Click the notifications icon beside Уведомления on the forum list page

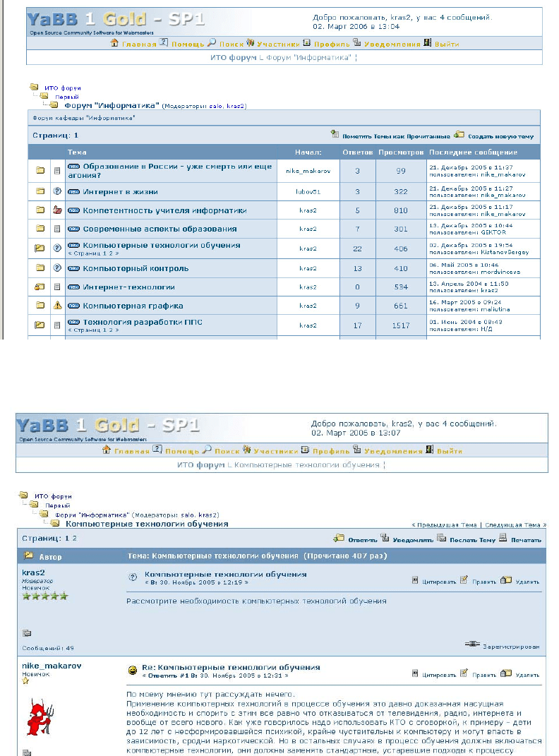[356, 42]
